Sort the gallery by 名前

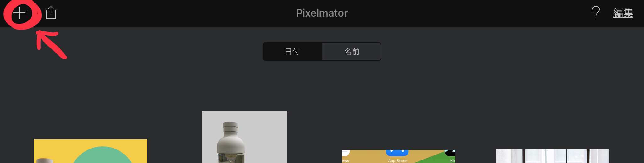pos(352,52)
